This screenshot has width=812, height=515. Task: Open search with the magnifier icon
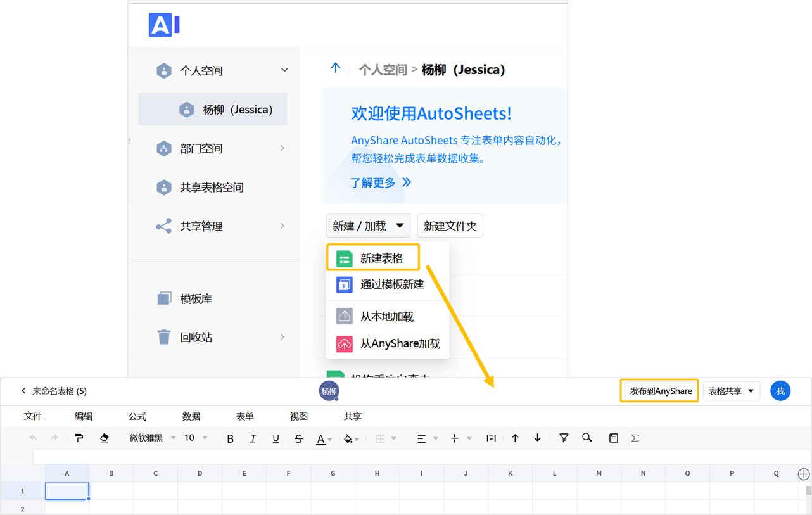(587, 438)
